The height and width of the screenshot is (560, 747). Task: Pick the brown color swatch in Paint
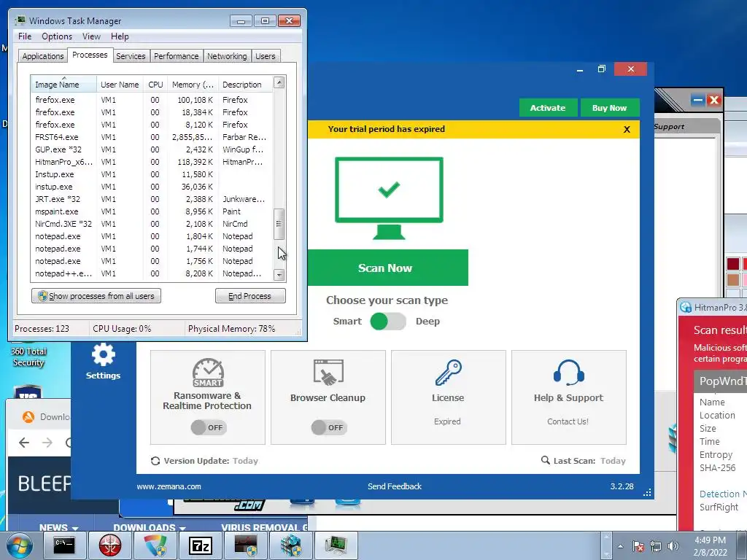coord(732,279)
